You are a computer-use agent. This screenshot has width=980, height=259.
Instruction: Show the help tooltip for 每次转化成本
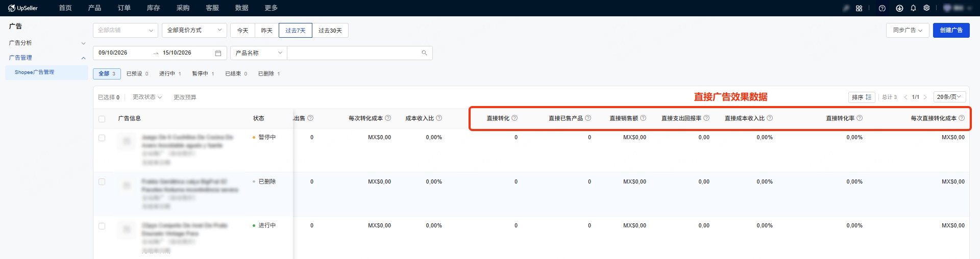point(388,118)
